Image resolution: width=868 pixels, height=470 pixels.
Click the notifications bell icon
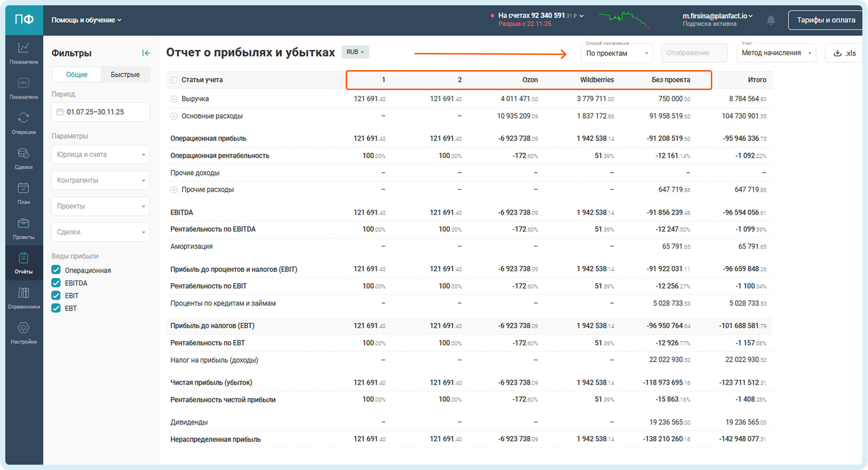771,20
